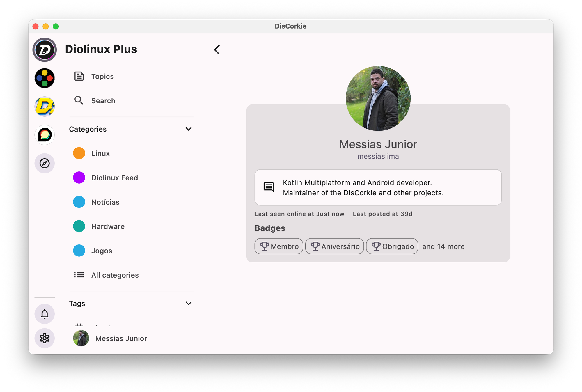Image resolution: width=582 pixels, height=392 pixels.
Task: Click the purple Diolinux Feed swatch
Action: 79,178
